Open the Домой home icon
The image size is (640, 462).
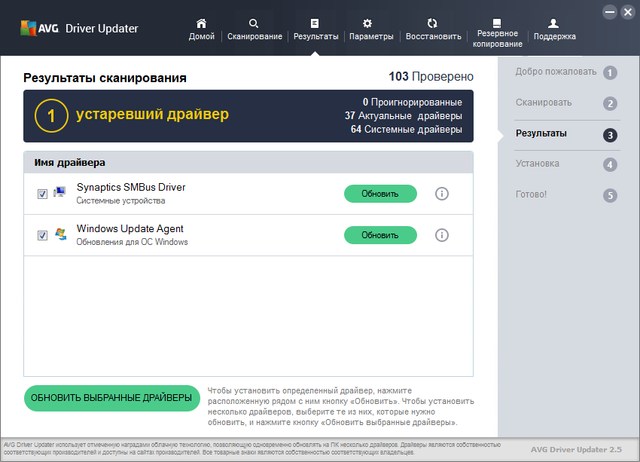pyautogui.click(x=201, y=22)
